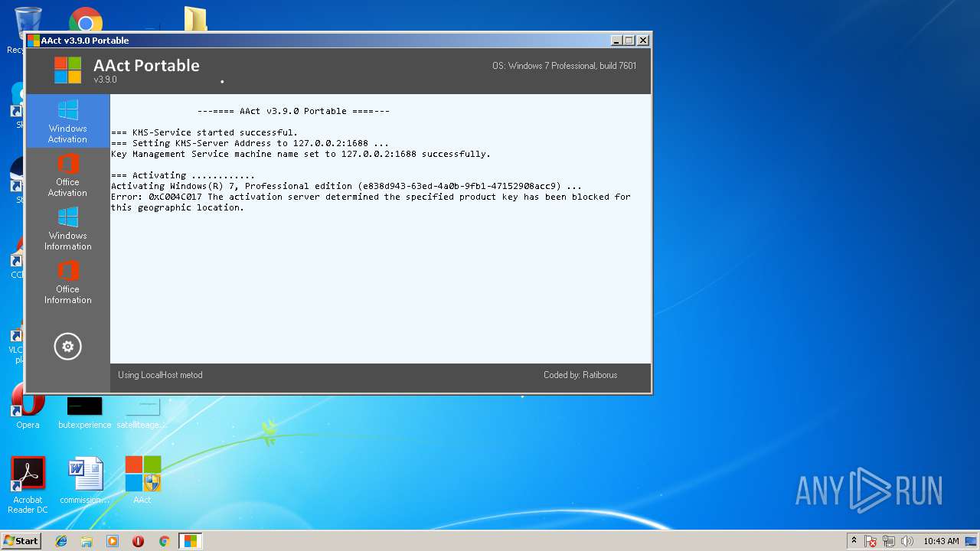Minimize the AAct window
980x551 pixels.
616,41
